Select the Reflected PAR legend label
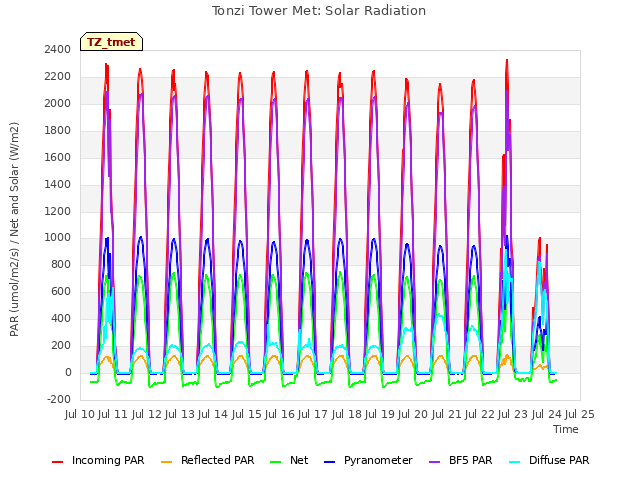640x480 pixels. pos(218,460)
